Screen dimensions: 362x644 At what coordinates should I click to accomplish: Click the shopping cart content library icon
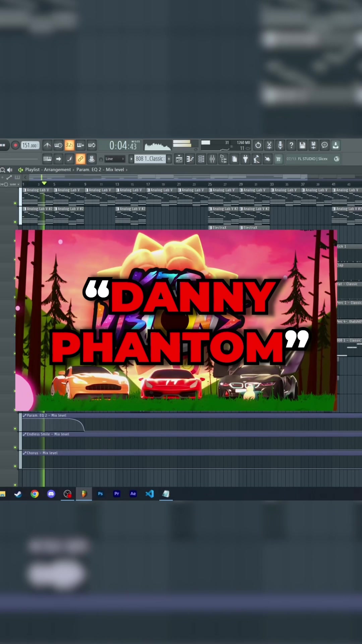[278, 159]
